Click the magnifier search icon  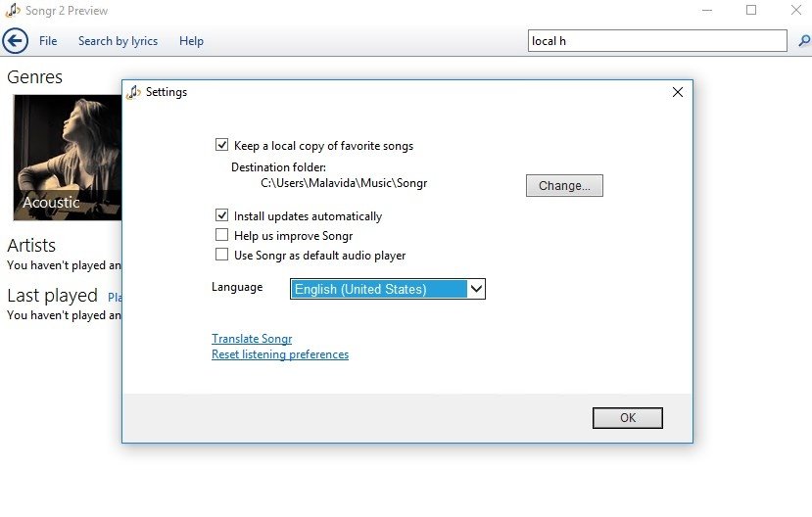point(804,41)
